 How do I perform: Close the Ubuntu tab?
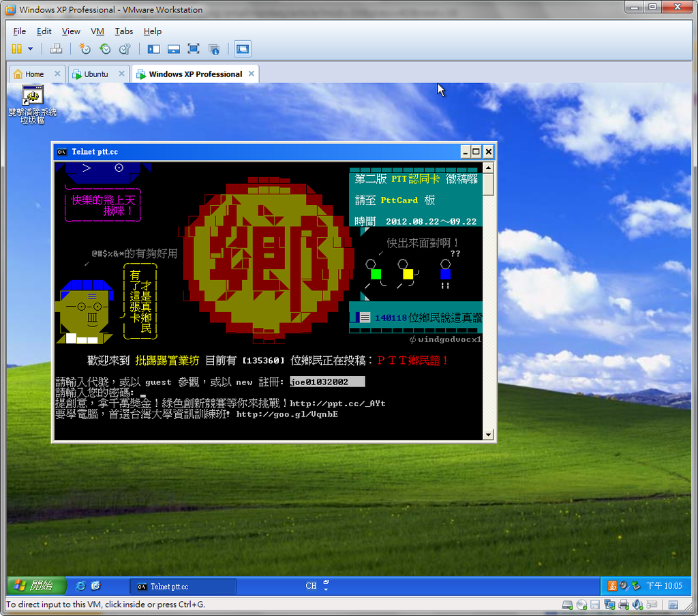pyautogui.click(x=121, y=74)
